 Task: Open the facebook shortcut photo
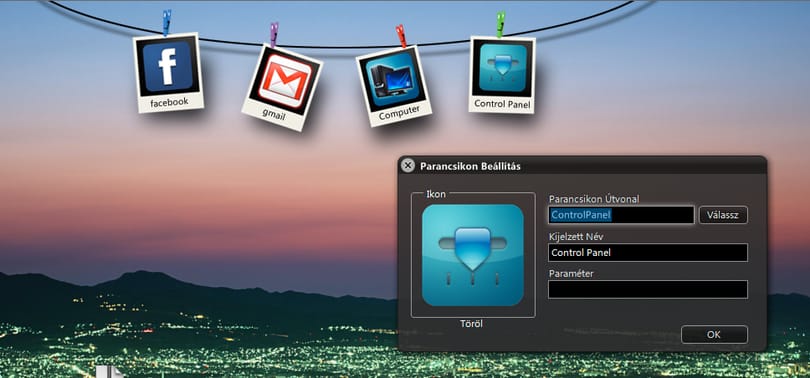click(x=168, y=72)
